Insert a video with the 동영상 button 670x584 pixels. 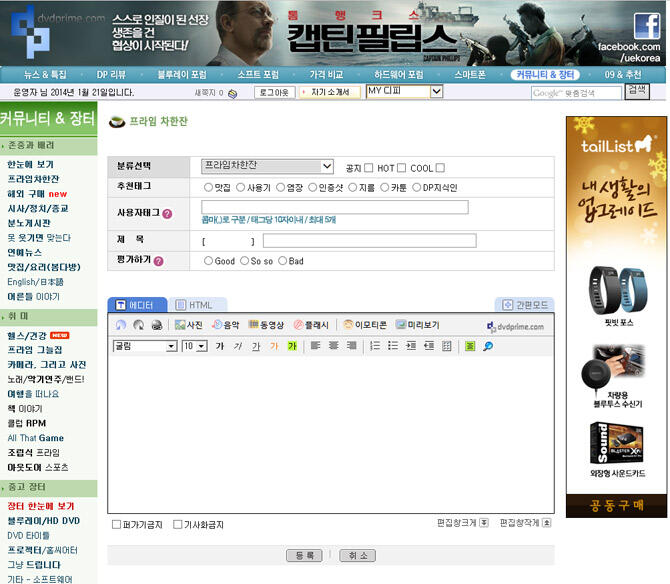coord(266,325)
